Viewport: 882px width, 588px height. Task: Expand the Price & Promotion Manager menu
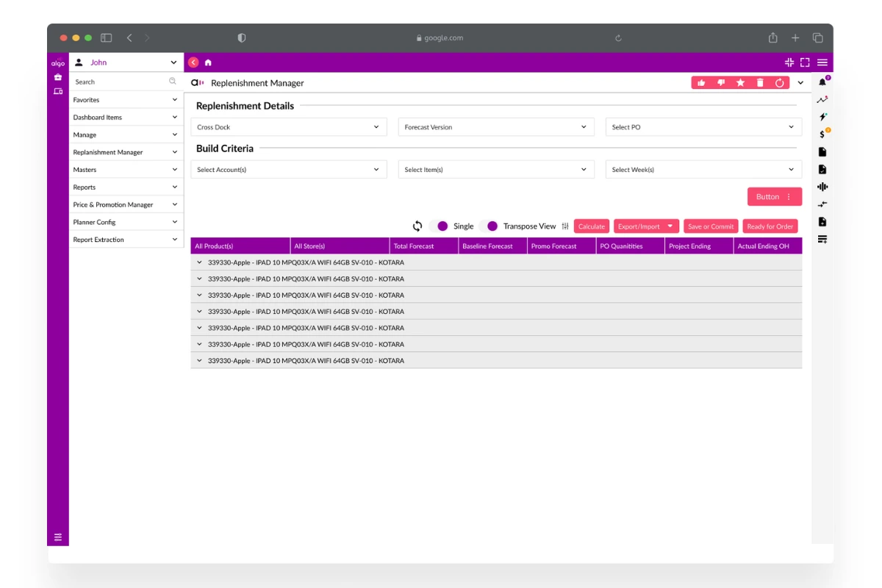(x=126, y=204)
